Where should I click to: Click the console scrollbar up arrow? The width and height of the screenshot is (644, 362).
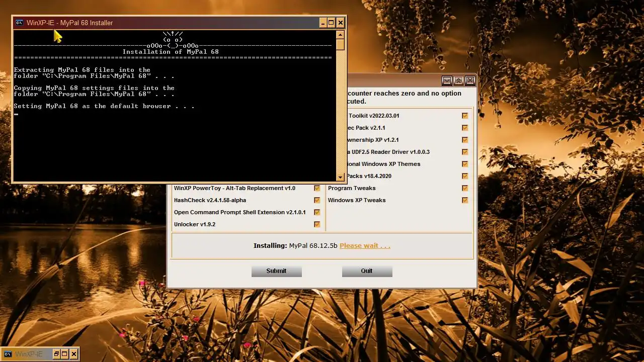[340, 35]
